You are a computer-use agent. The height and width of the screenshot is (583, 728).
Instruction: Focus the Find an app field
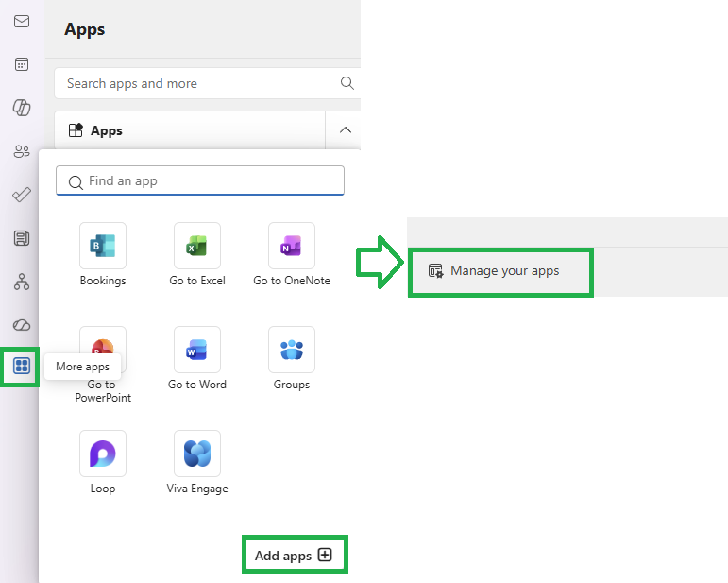[x=200, y=180]
